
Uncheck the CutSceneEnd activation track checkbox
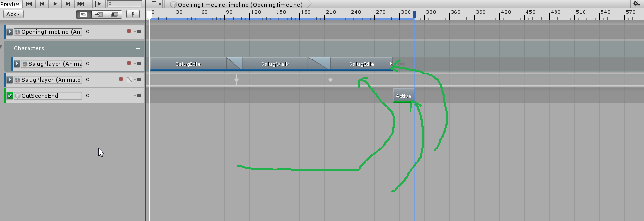(10, 96)
